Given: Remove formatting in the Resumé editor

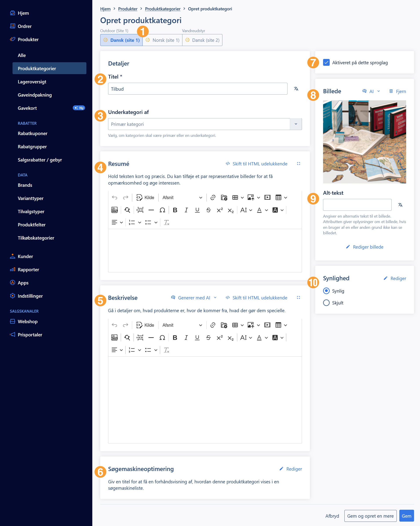Looking at the screenshot, I should 167,222.
